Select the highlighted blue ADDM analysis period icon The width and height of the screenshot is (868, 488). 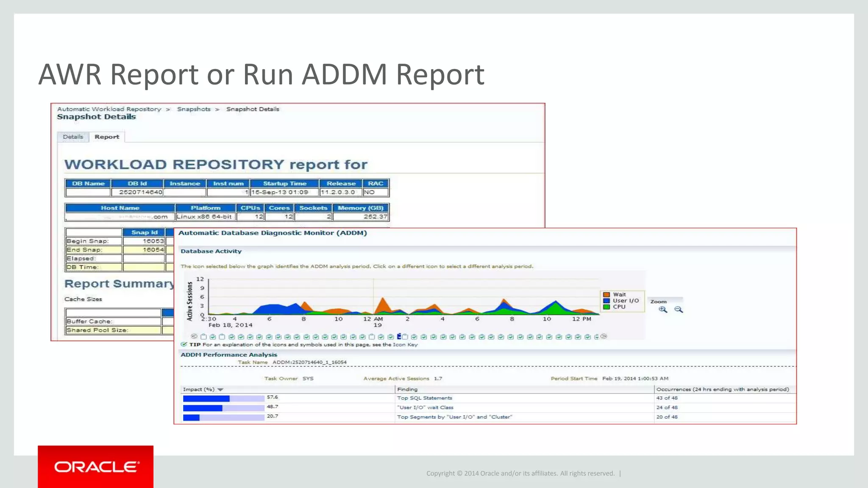click(x=399, y=336)
